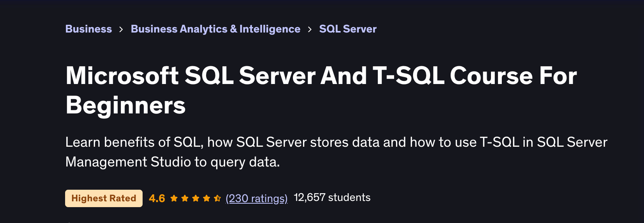Image resolution: width=644 pixels, height=223 pixels.
Task: Expand the breadcrumb arrow after Business
Action: pos(121,29)
